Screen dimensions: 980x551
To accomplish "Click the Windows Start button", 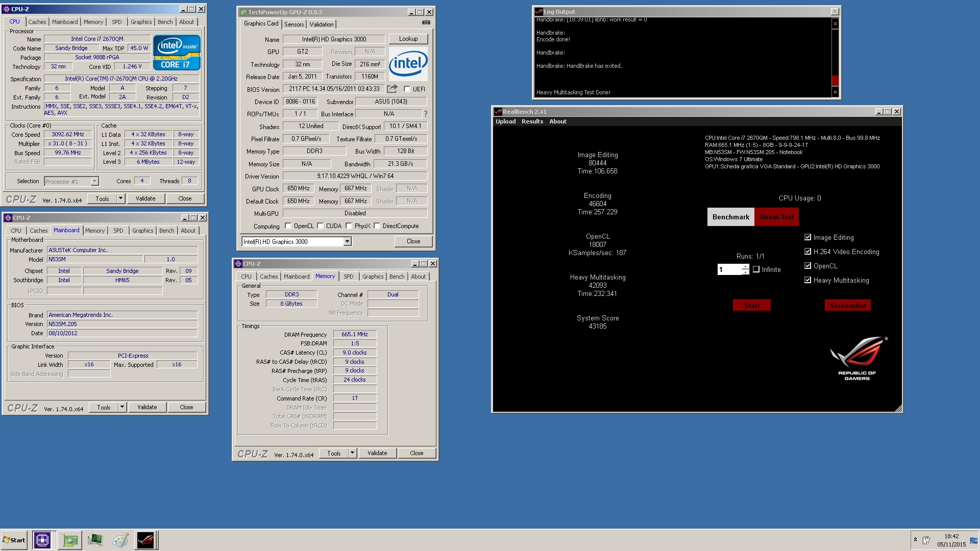I will (14, 540).
